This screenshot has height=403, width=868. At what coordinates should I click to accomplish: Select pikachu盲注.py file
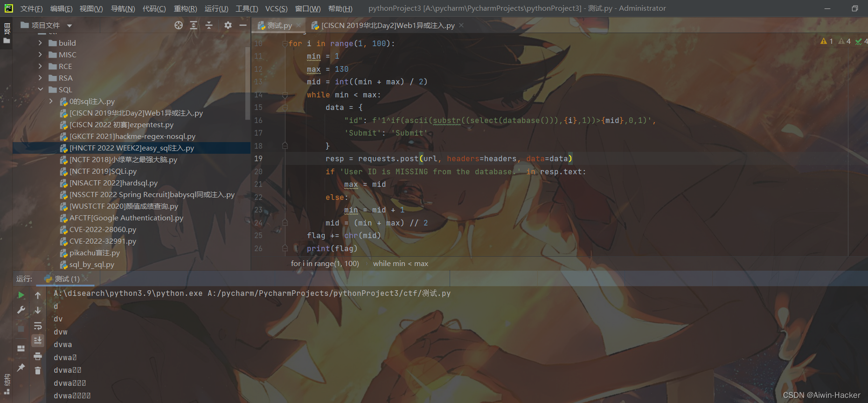[95, 253]
